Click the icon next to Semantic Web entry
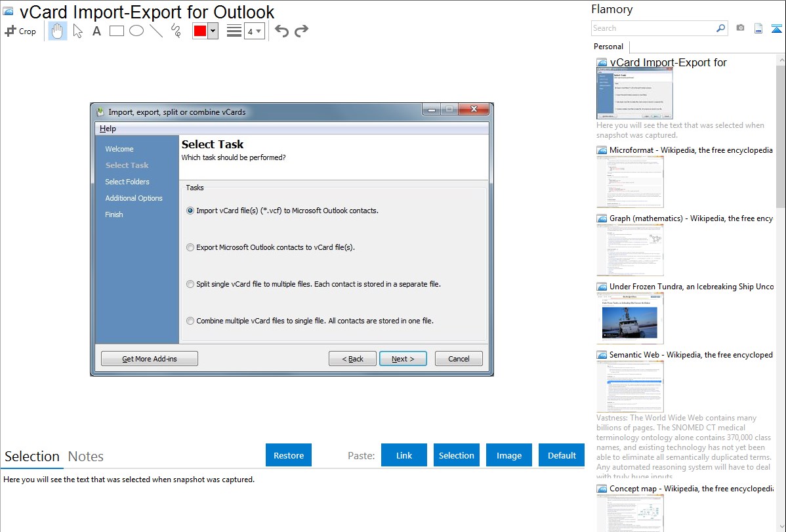 point(602,355)
